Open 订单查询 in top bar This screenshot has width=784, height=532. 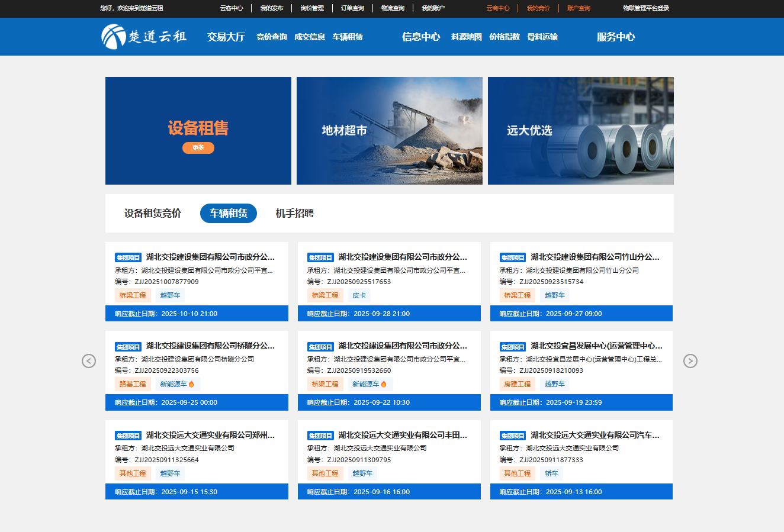[352, 8]
